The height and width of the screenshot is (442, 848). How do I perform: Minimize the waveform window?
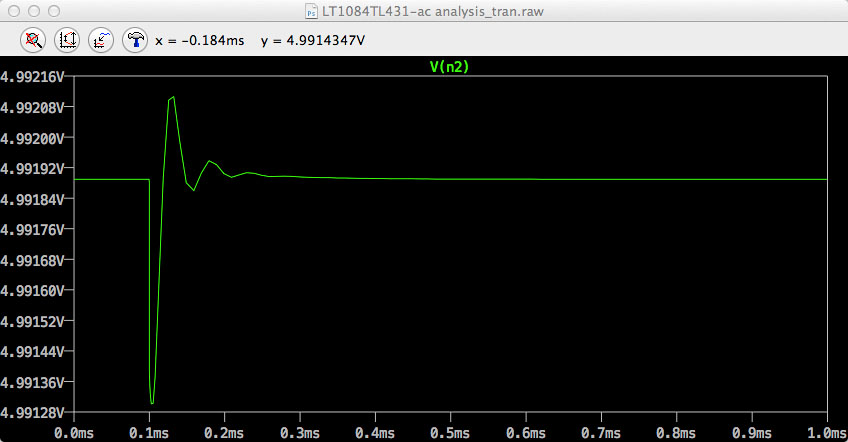pyautogui.click(x=34, y=11)
